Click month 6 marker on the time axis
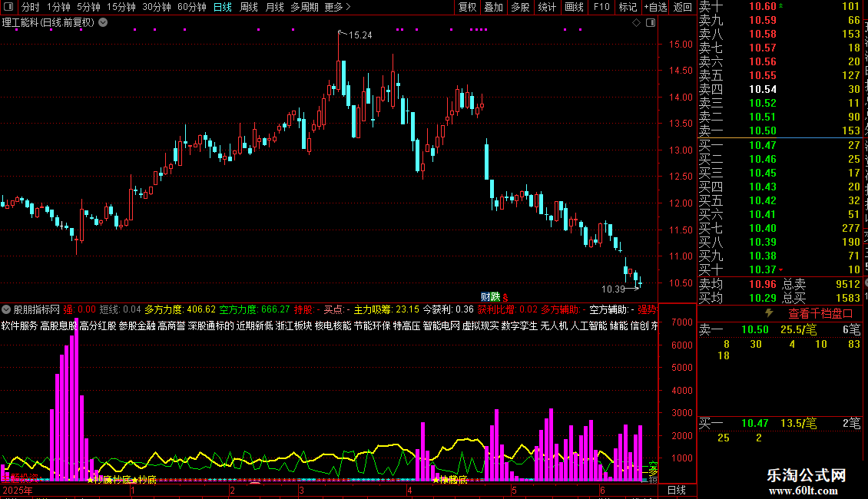868x499 pixels. coord(602,490)
